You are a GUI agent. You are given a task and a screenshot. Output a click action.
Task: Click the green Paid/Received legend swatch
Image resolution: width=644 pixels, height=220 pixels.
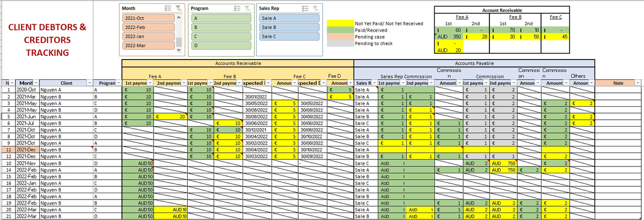pos(340,30)
